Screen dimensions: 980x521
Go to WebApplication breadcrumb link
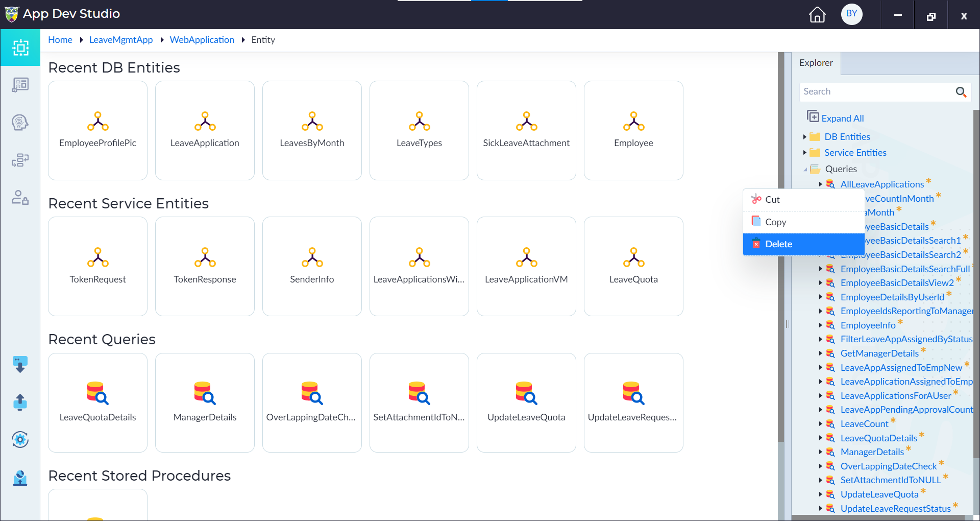click(202, 40)
